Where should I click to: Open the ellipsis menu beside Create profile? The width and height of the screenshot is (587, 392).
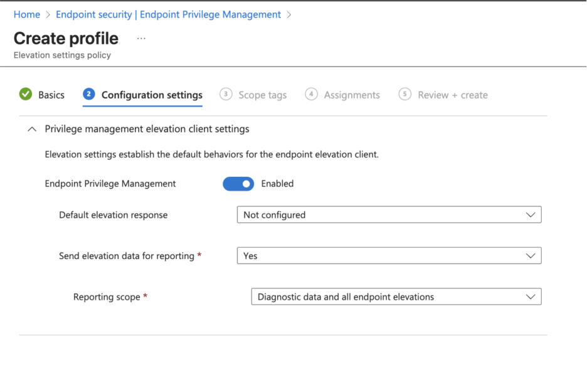[x=141, y=39]
